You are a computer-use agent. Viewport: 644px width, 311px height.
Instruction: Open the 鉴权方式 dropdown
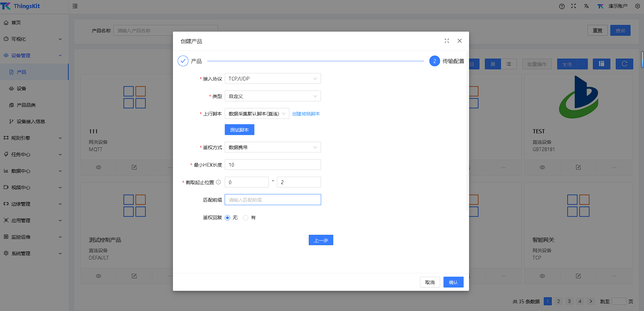(x=273, y=147)
